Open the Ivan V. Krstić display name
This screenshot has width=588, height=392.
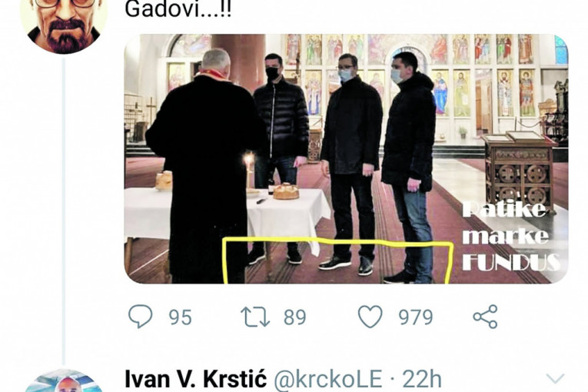pyautogui.click(x=195, y=379)
